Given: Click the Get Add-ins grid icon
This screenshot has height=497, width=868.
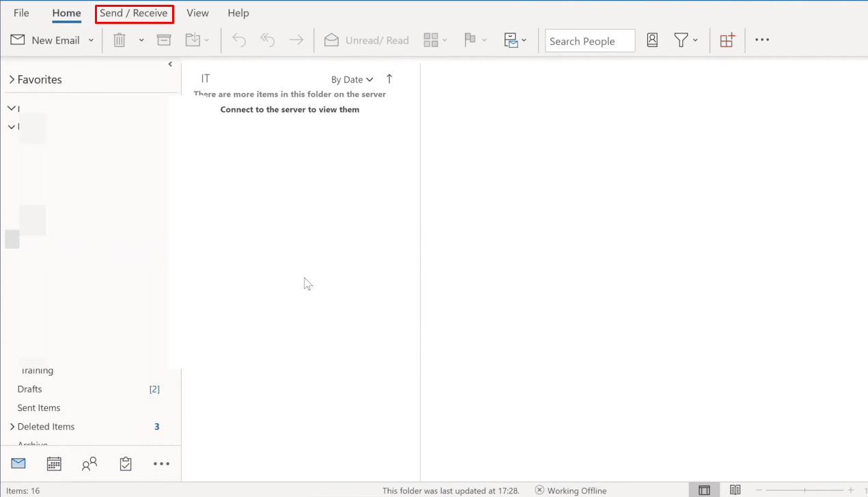Looking at the screenshot, I should (727, 40).
